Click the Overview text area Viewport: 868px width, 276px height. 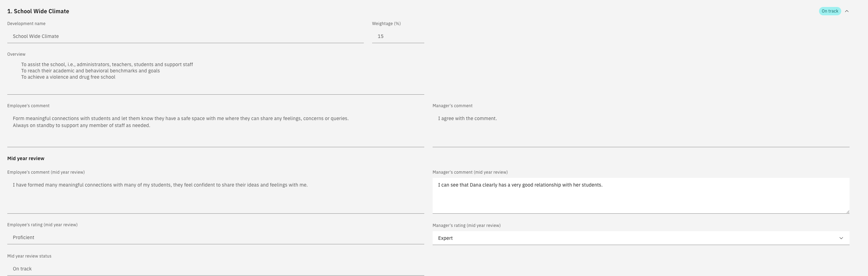pos(215,77)
